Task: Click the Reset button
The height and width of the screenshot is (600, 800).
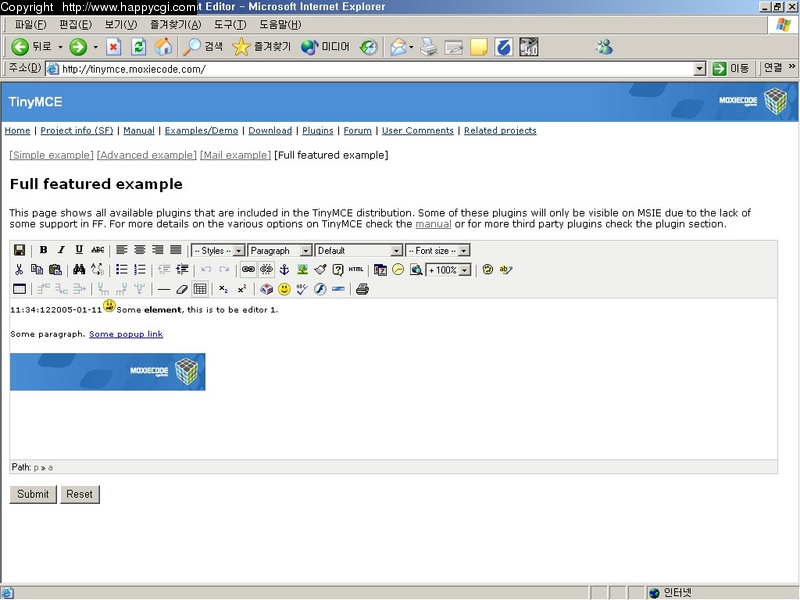Action: point(80,494)
